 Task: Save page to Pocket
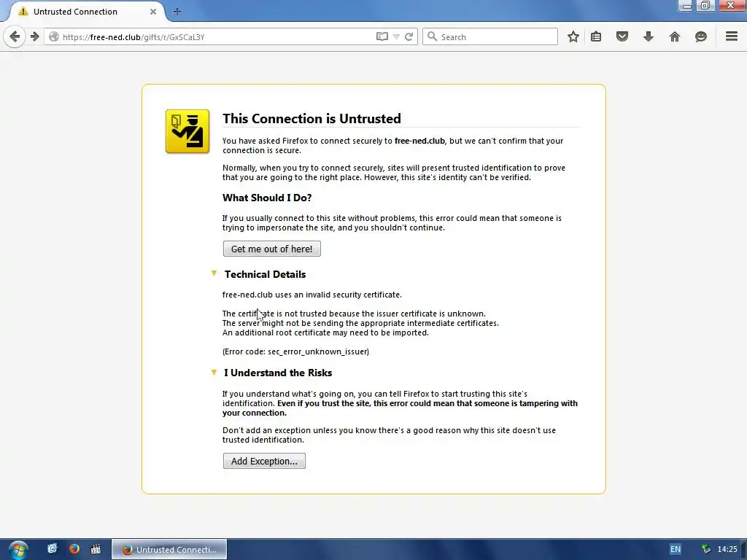point(622,36)
